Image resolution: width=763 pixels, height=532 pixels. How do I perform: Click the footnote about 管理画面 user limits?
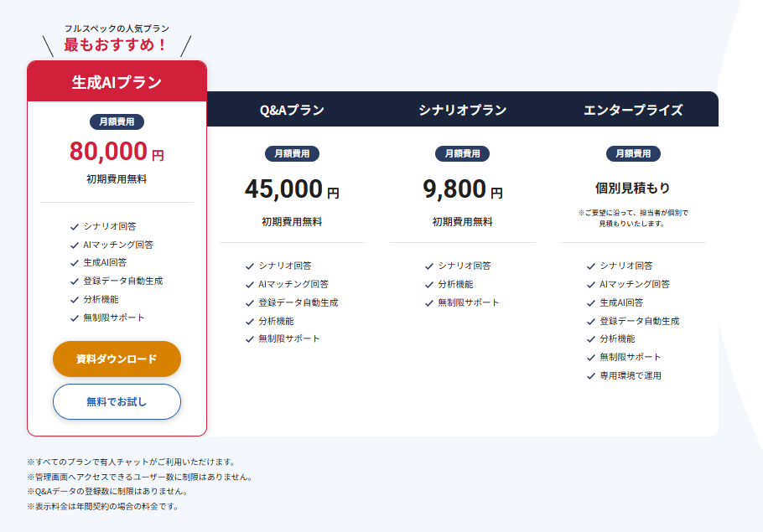coord(141,477)
